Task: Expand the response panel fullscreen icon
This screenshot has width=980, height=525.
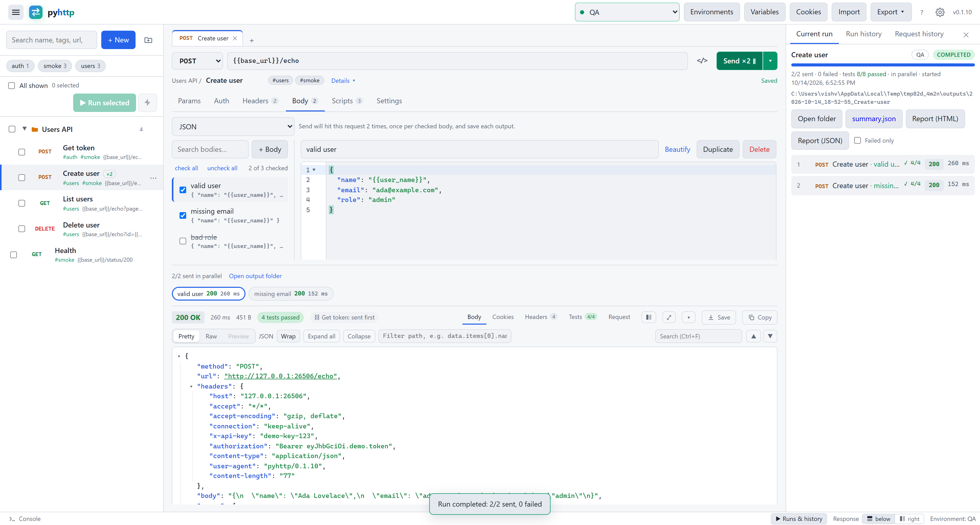Action: click(669, 317)
